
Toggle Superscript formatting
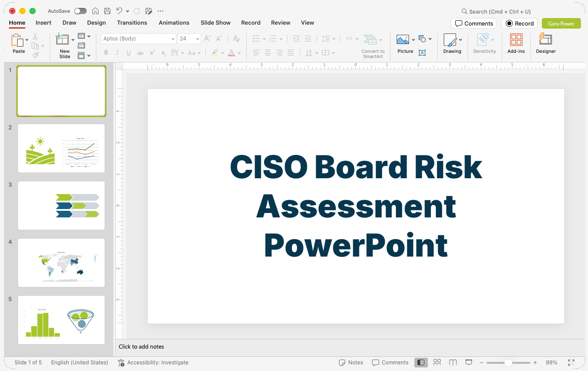152,53
